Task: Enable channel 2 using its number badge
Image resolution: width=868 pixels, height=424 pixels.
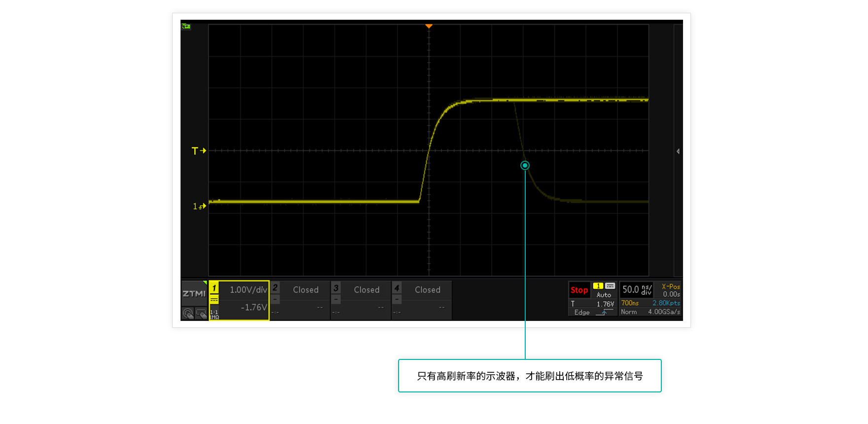Action: [275, 287]
